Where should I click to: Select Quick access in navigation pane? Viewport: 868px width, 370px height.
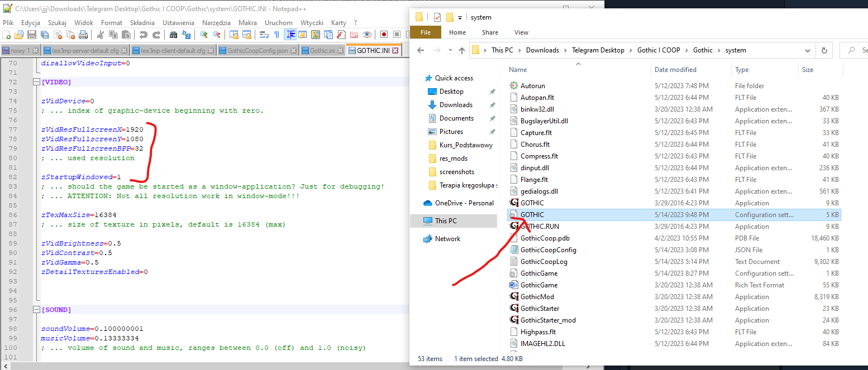(454, 78)
